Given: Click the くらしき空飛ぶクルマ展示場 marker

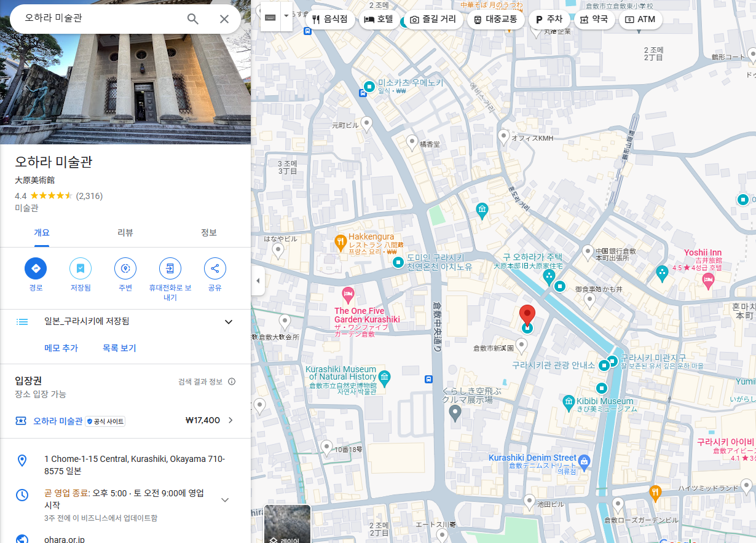Looking at the screenshot, I should pyautogui.click(x=455, y=413).
